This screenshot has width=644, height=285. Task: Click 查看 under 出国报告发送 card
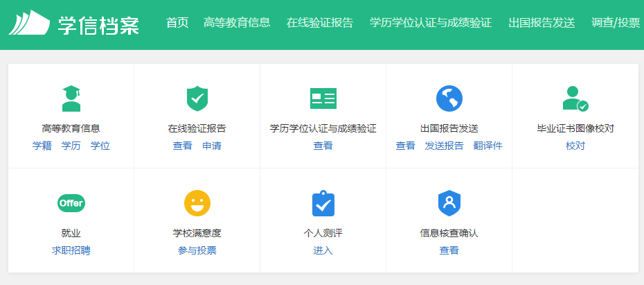point(405,146)
